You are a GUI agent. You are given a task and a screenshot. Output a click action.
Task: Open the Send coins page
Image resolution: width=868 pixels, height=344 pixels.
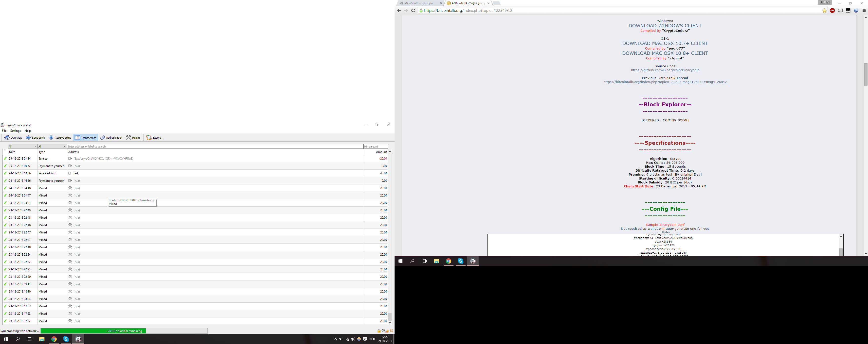[35, 138]
